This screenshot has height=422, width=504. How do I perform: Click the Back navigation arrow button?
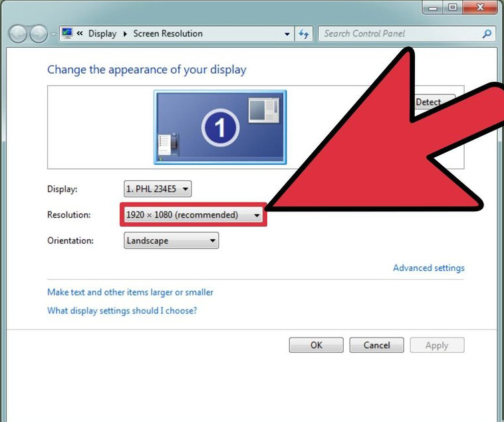click(x=17, y=34)
